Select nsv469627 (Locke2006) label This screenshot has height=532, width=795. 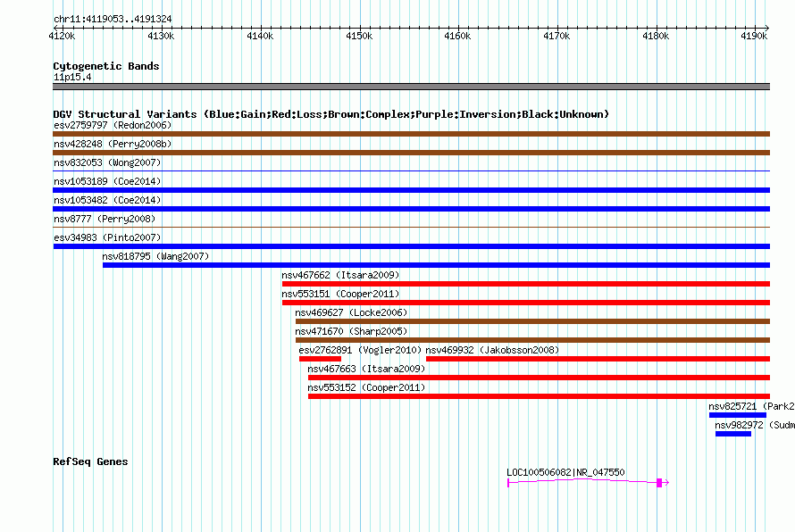[351, 312]
